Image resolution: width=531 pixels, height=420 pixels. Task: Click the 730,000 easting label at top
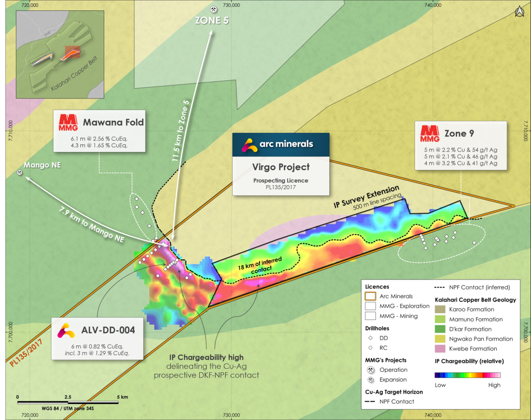coord(231,5)
